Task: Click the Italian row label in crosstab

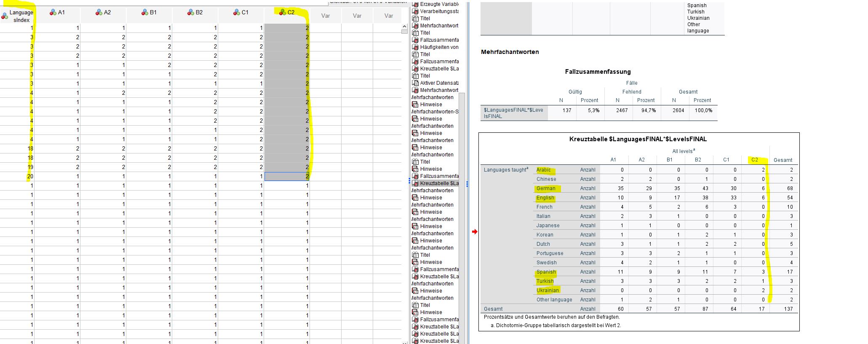Action: point(543,216)
